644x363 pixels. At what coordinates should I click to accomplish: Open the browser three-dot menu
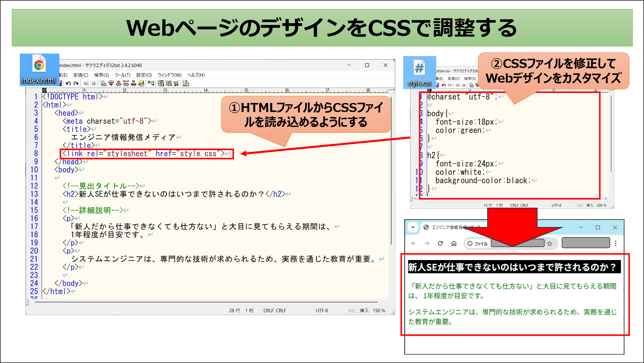616,243
